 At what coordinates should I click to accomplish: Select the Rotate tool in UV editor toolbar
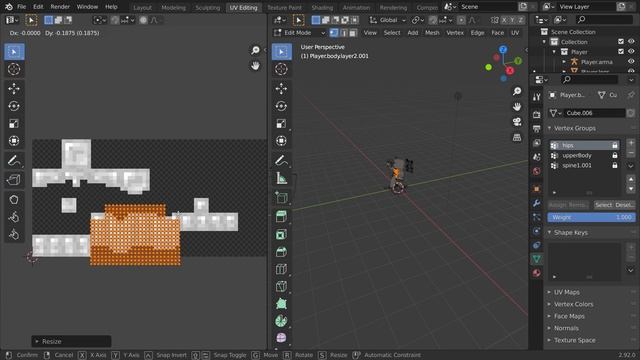[14, 106]
